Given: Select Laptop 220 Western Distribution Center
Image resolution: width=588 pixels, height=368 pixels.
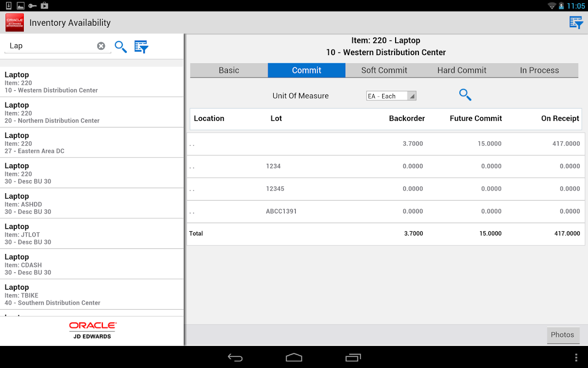Looking at the screenshot, I should point(92,82).
